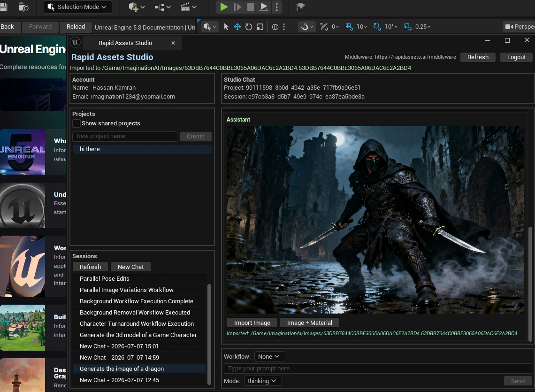Open the Add content cube-plus menu
The height and width of the screenshot is (392, 535).
click(137, 7)
